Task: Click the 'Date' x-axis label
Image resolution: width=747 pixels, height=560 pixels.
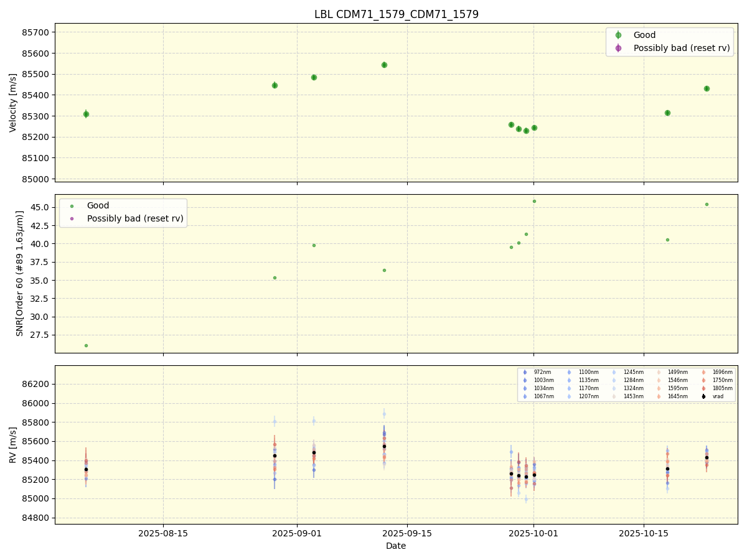Action: point(396,546)
